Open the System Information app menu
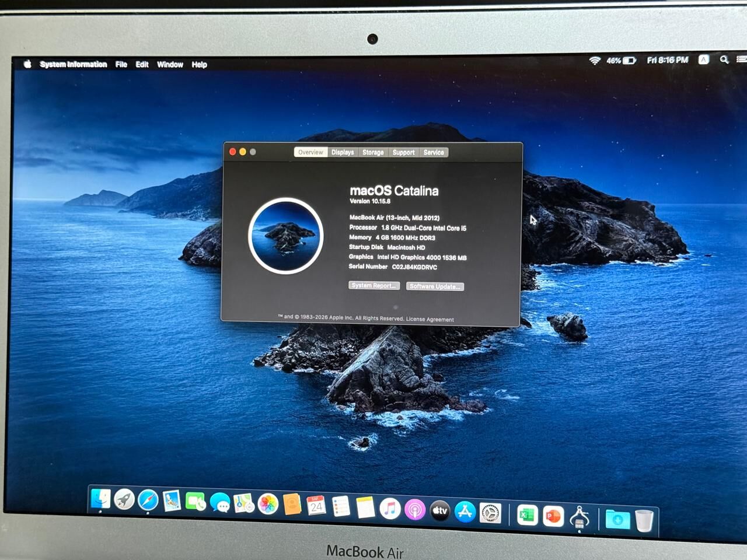Viewport: 747px width, 560px height. (x=74, y=64)
